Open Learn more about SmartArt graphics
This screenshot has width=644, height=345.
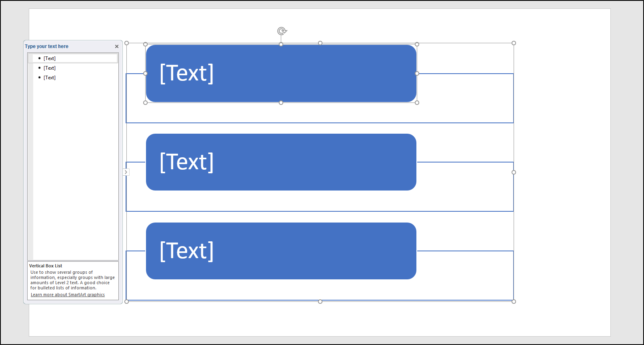coord(67,295)
